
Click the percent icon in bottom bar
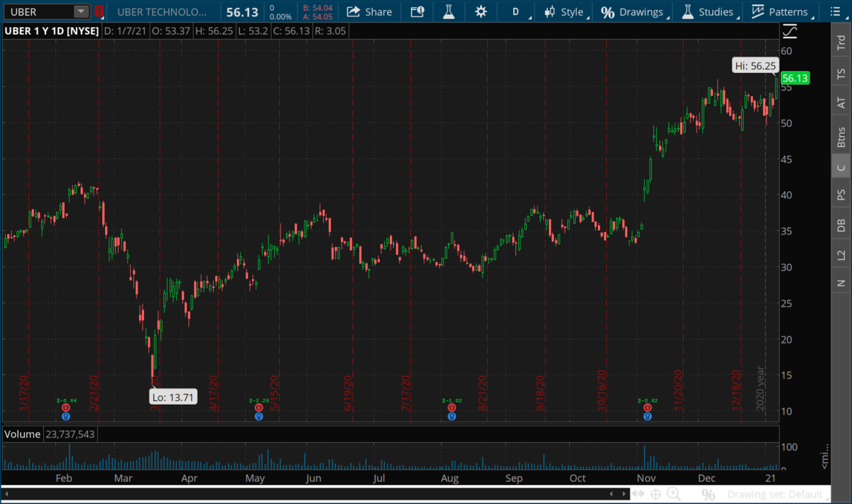click(708, 494)
